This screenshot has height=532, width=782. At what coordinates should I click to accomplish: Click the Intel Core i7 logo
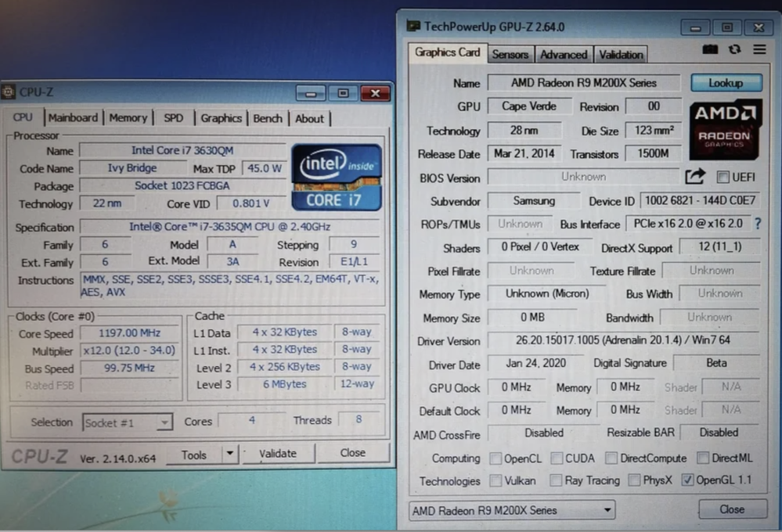pyautogui.click(x=337, y=177)
